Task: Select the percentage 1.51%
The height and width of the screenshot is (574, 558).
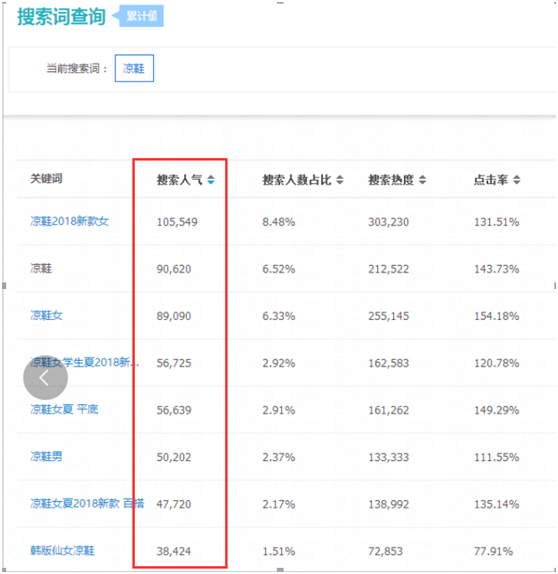Action: point(279,551)
